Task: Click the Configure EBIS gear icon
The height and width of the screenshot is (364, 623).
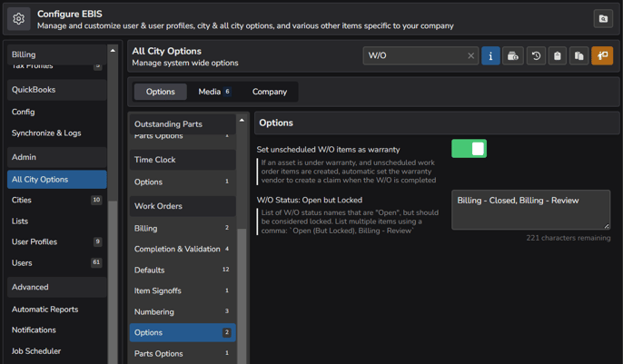Action: (19, 19)
